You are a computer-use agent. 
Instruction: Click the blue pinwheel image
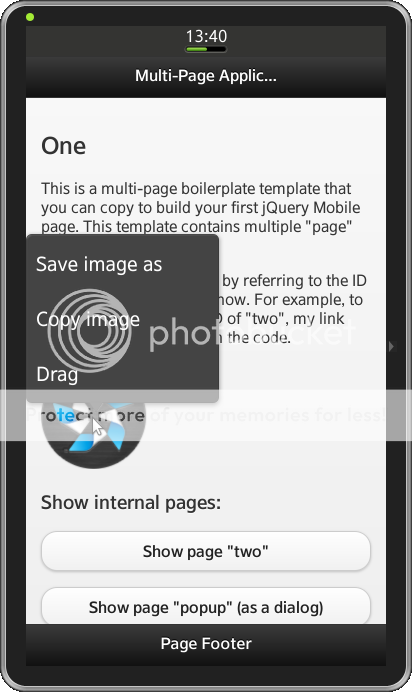tap(94, 433)
